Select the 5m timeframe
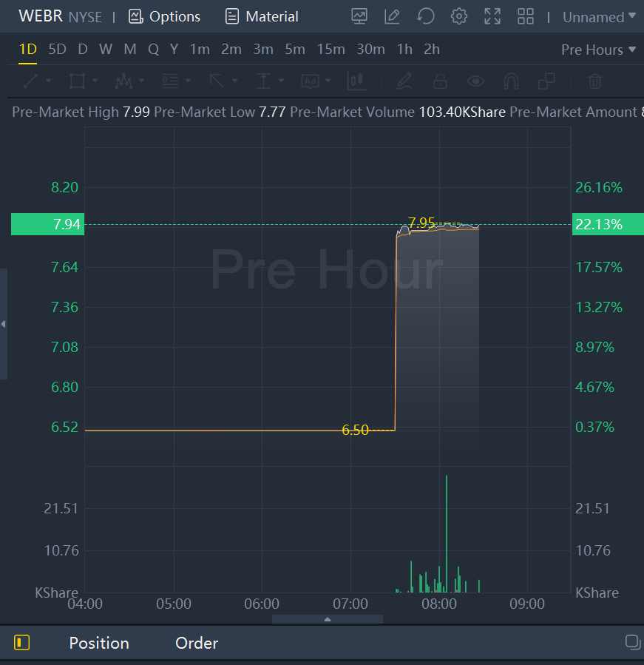644x665 pixels. (295, 50)
